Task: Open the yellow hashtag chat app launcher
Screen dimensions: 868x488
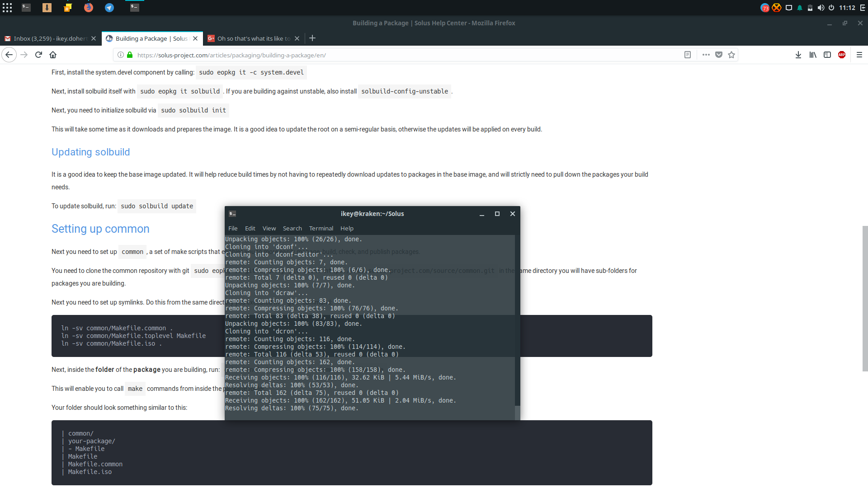Action: pos(68,8)
